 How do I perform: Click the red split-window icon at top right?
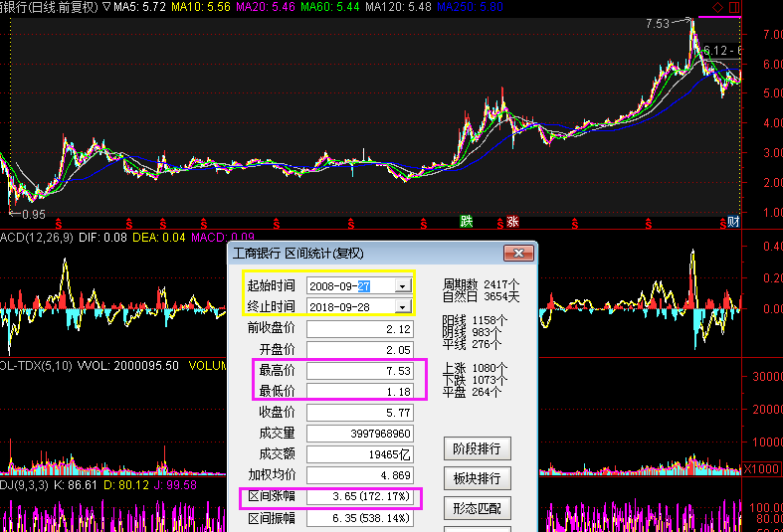734,8
